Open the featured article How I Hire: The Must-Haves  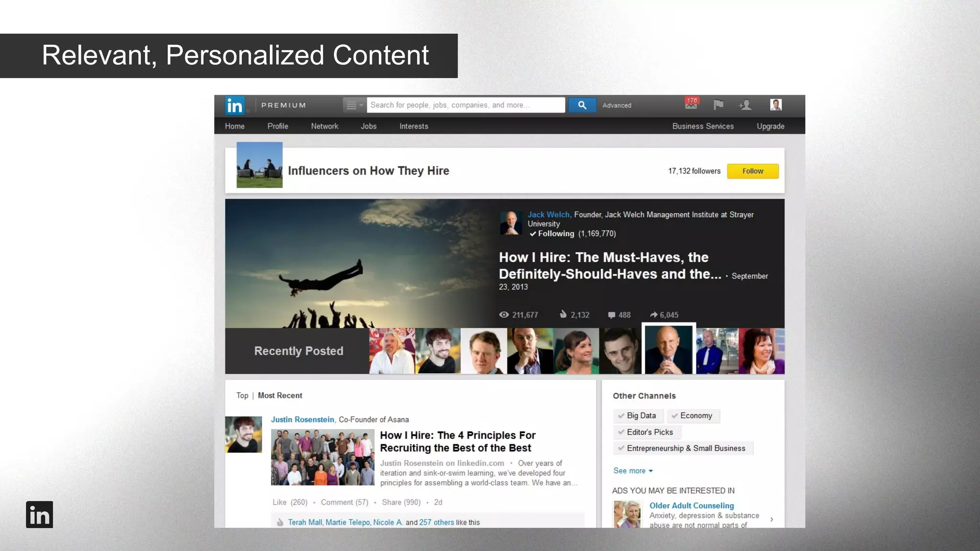pyautogui.click(x=610, y=265)
